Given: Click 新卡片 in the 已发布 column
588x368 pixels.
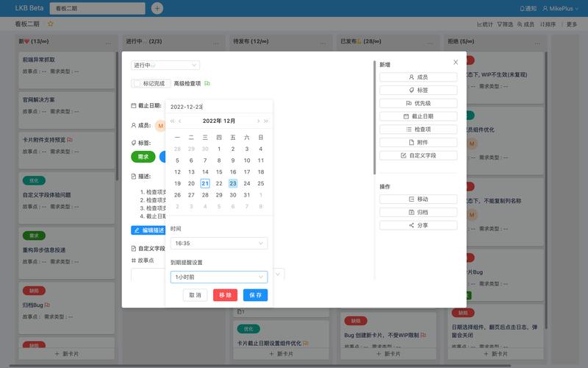Looking at the screenshot, I should pyautogui.click(x=389, y=354).
